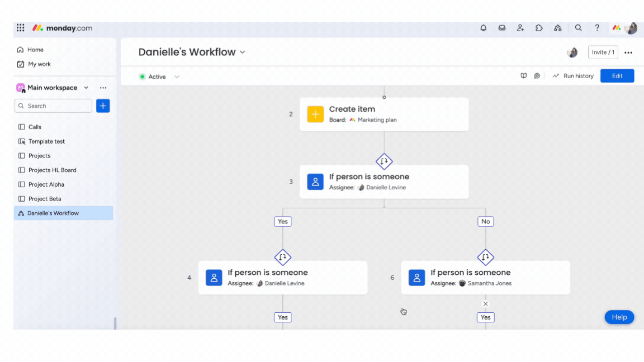Click Samantha Jones assignee on step 6
The image size is (644, 362).
(x=485, y=283)
